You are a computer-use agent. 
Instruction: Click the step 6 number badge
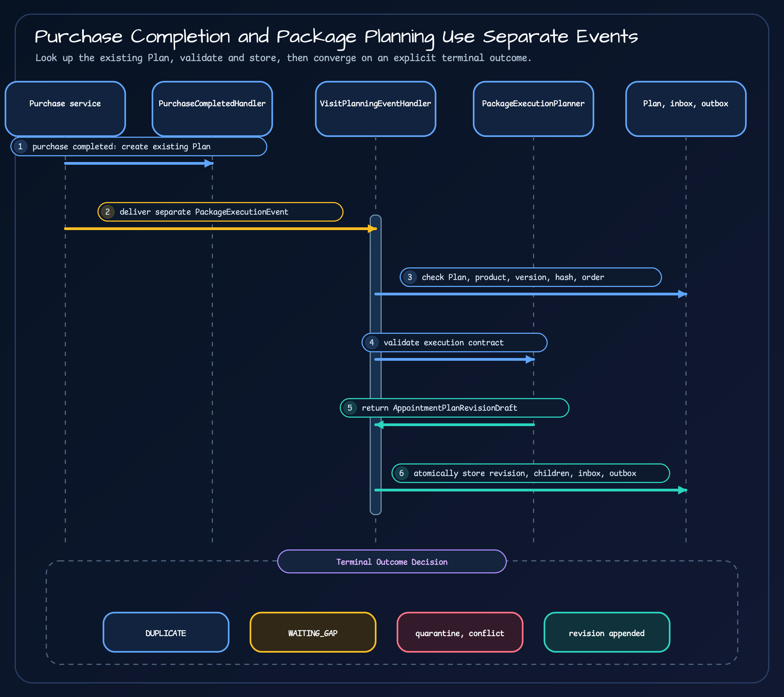tap(402, 473)
